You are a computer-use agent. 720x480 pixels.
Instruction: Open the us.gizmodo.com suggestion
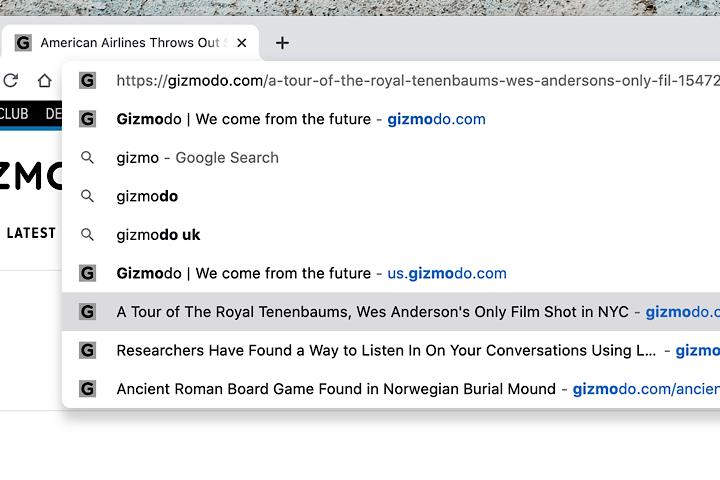coord(311,273)
